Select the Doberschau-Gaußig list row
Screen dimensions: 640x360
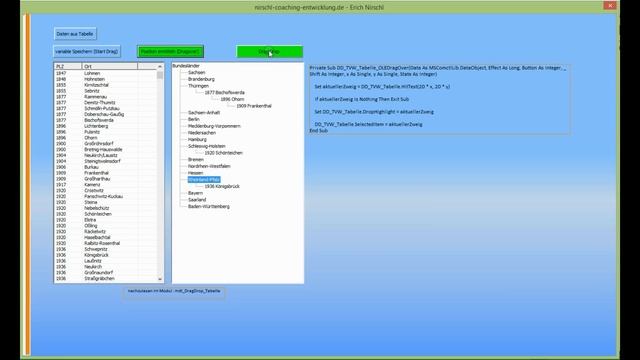[105, 114]
